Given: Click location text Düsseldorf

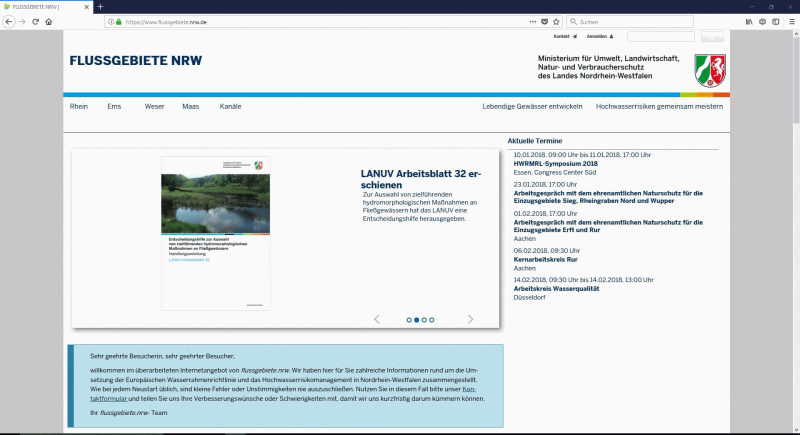Looking at the screenshot, I should (529, 297).
